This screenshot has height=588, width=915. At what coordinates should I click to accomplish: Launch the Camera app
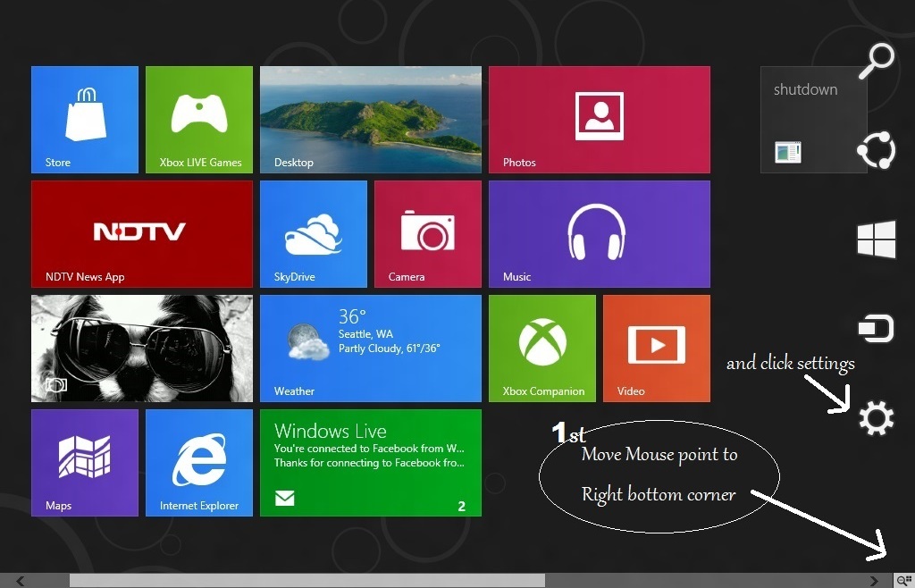click(x=427, y=233)
